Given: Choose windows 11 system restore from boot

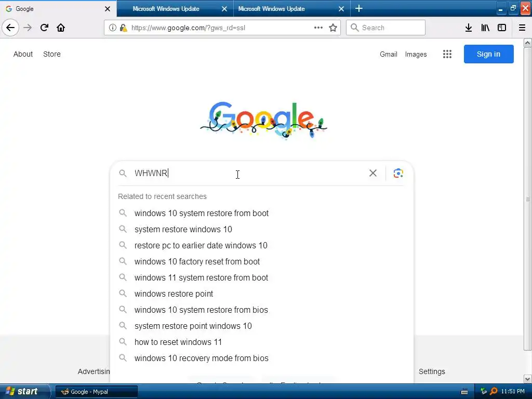Looking at the screenshot, I should pyautogui.click(x=262, y=277).
